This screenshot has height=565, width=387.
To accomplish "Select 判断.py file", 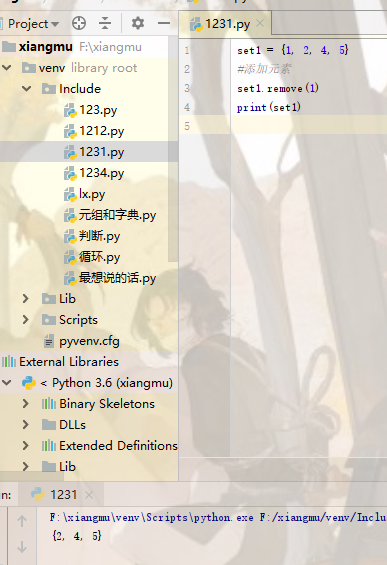I will click(x=99, y=236).
